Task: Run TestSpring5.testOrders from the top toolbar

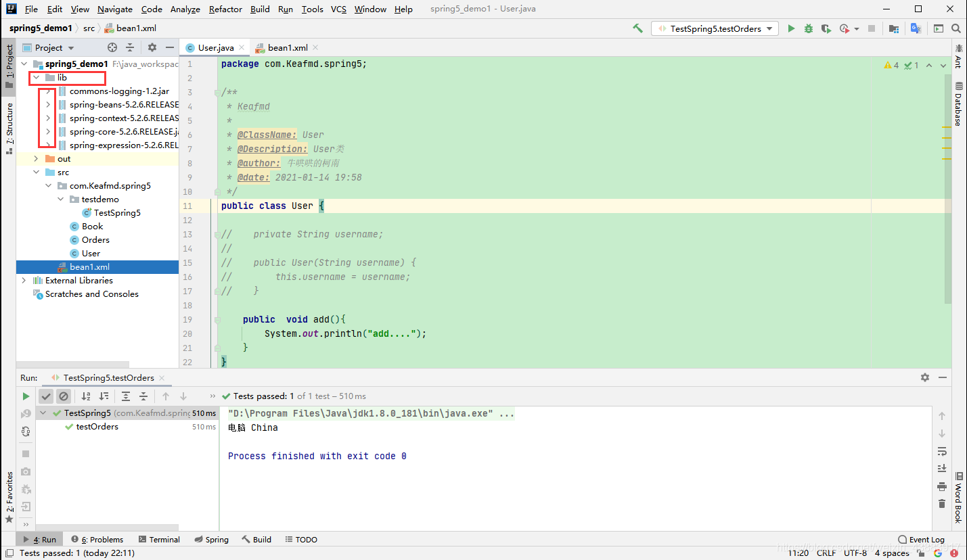Action: (791, 28)
